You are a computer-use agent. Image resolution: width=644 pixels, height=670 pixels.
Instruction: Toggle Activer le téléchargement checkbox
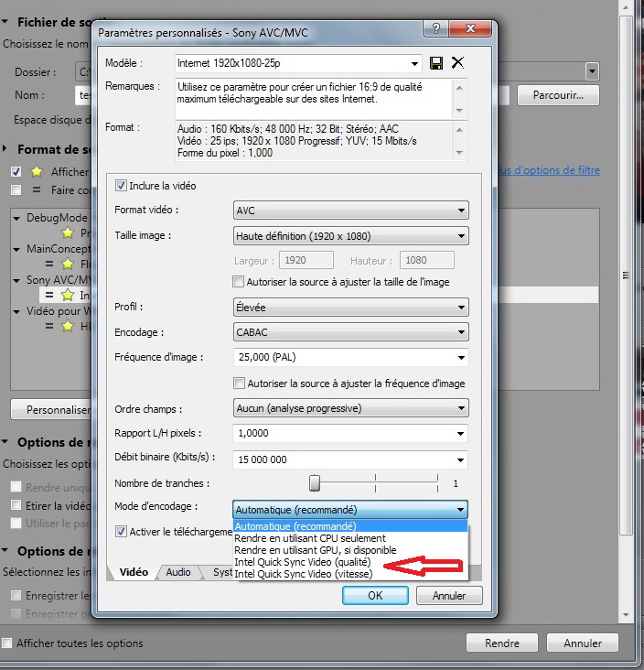pos(121,532)
